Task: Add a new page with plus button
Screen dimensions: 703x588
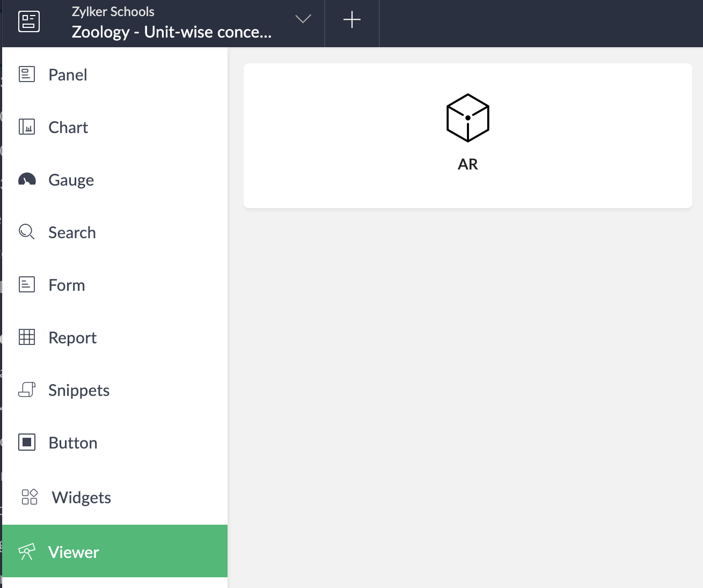Action: point(352,20)
